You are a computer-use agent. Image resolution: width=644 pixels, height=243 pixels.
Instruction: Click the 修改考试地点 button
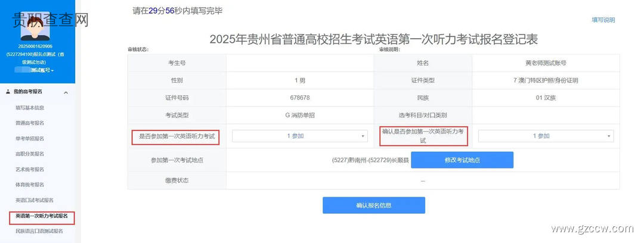click(x=462, y=160)
